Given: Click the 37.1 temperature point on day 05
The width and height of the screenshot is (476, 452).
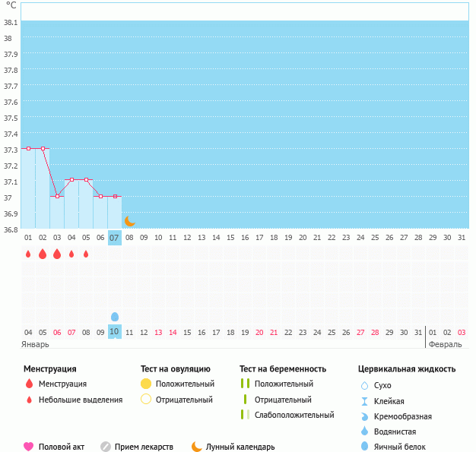Looking at the screenshot, I should click(86, 180).
